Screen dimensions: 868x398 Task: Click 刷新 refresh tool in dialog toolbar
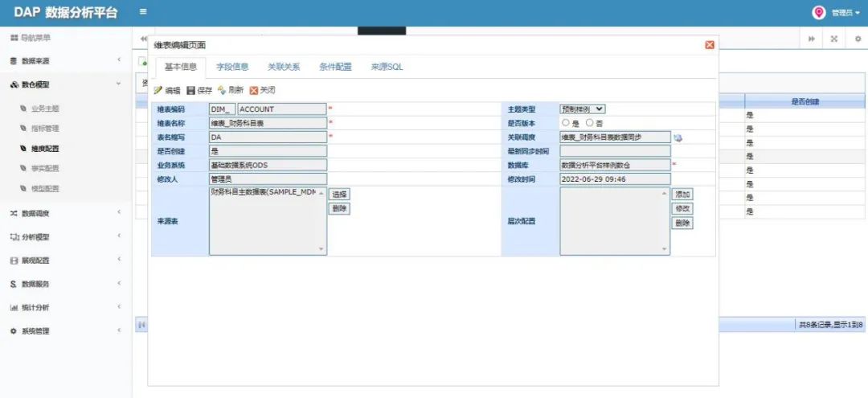(231, 90)
